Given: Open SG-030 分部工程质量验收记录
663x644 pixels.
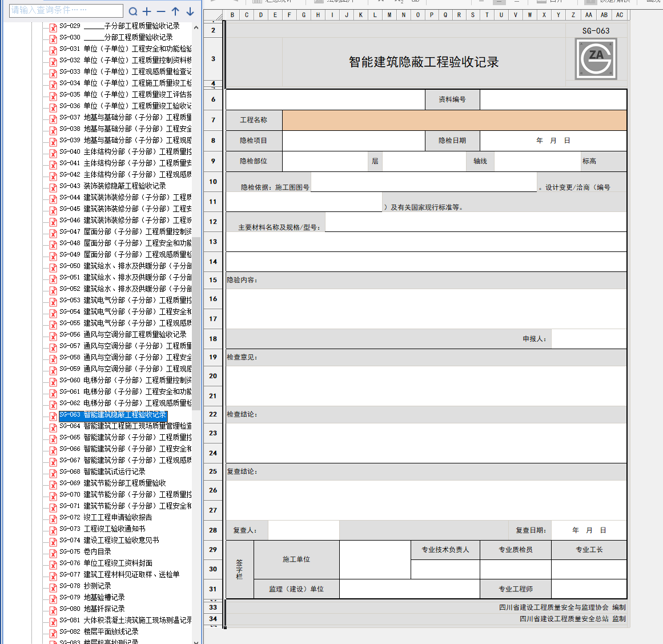Looking at the screenshot, I should point(116,37).
